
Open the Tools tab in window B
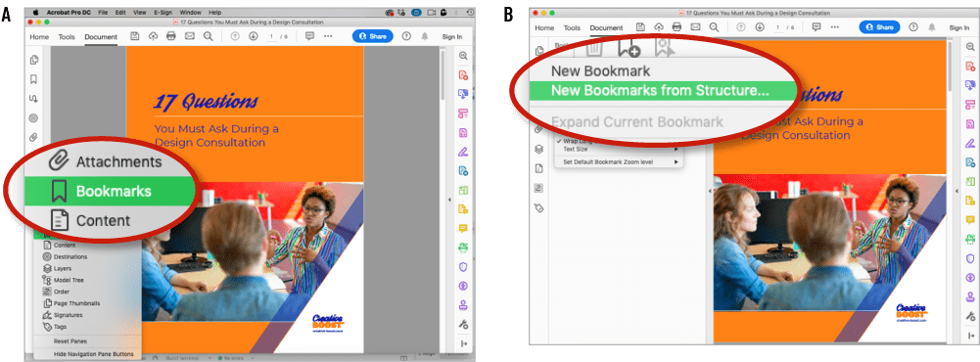click(x=572, y=27)
